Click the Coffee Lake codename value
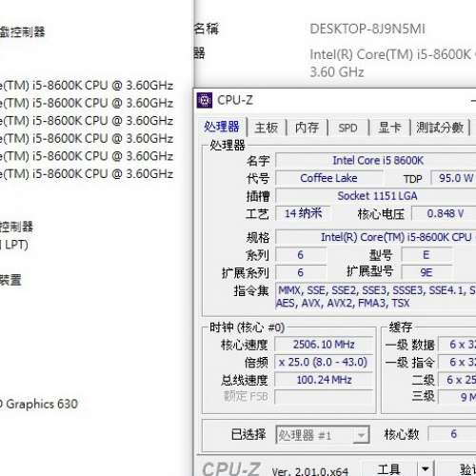This screenshot has width=476, height=476. (x=328, y=178)
